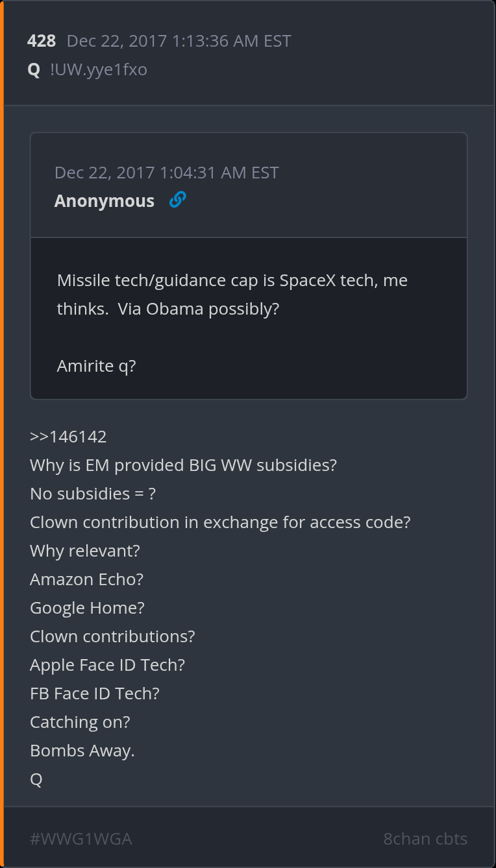This screenshot has height=868, width=496.
Task: Click the "Google Home?" line
Action: coord(87,608)
